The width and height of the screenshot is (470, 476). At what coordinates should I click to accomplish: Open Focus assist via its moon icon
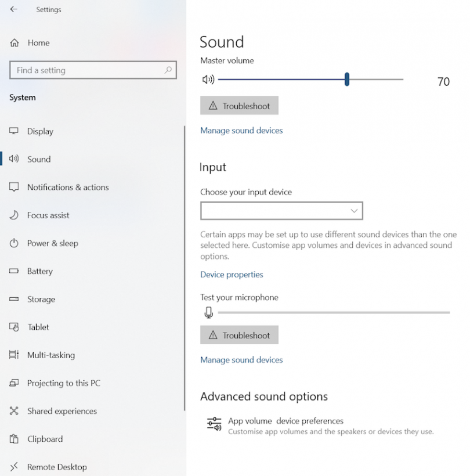coord(16,215)
